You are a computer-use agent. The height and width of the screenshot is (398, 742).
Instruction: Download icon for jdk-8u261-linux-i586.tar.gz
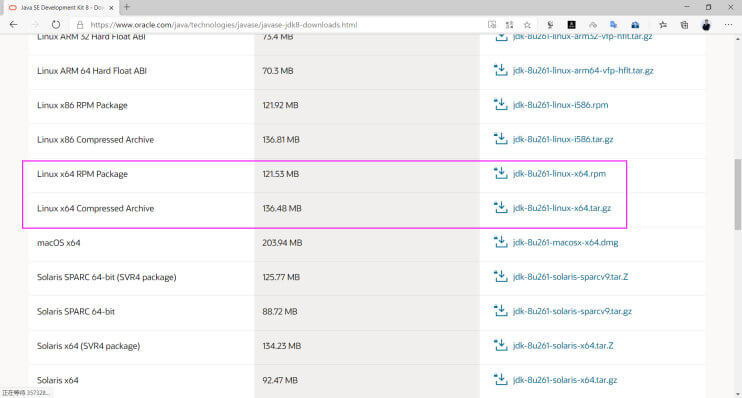pos(501,139)
